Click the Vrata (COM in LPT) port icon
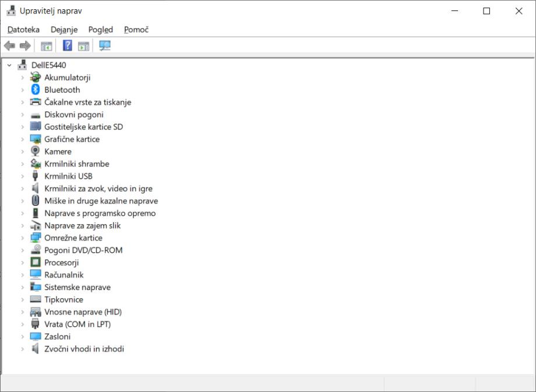The image size is (536, 392). pyautogui.click(x=35, y=324)
